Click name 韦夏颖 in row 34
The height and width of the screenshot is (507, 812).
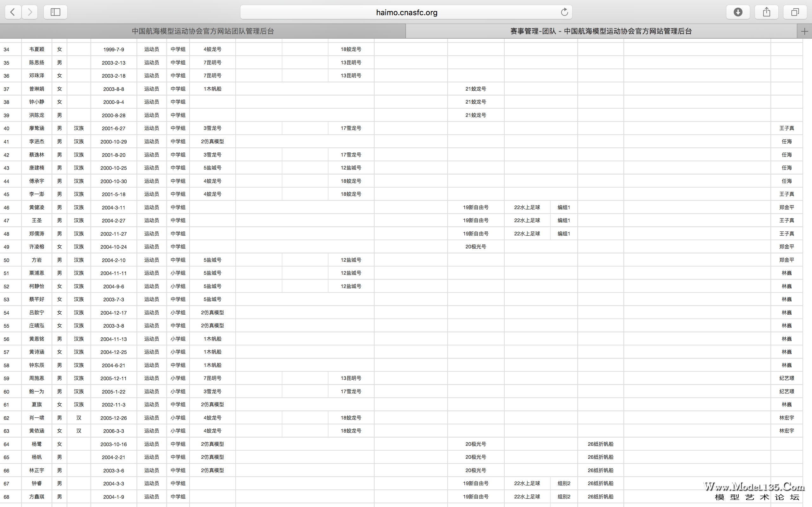tap(36, 49)
